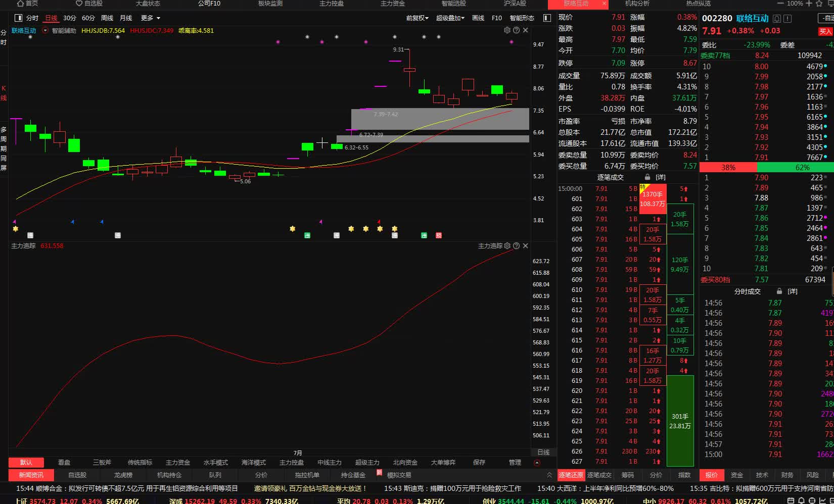834x504 pixels.
Task: Select the 海洋模式 layout tab
Action: [254, 463]
